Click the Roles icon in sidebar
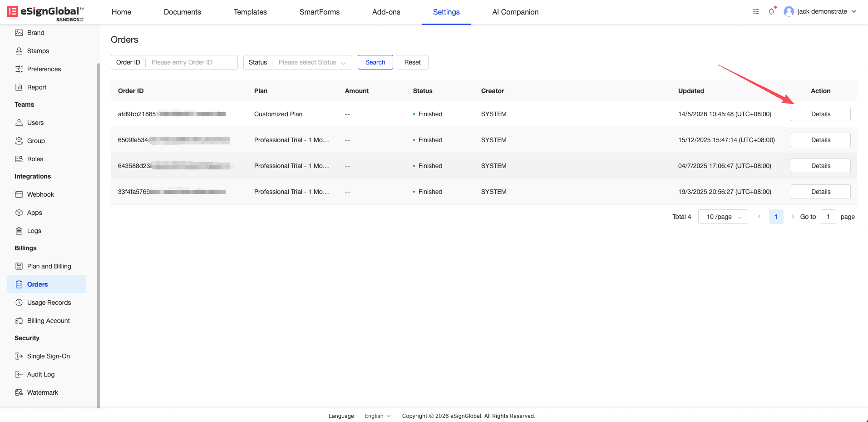 click(x=19, y=159)
